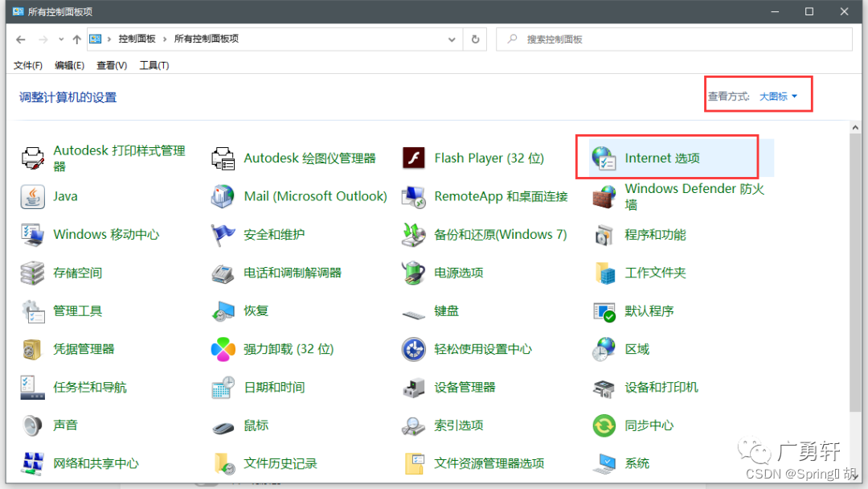Go up one level with up arrow
The image size is (868, 489).
pyautogui.click(x=77, y=39)
